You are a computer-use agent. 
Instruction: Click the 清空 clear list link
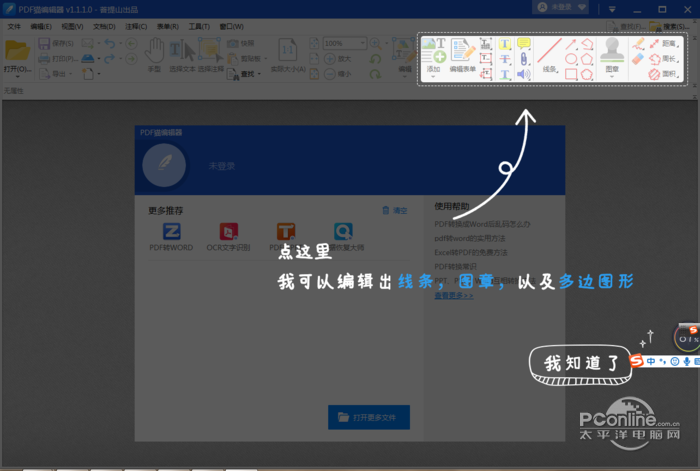point(395,210)
